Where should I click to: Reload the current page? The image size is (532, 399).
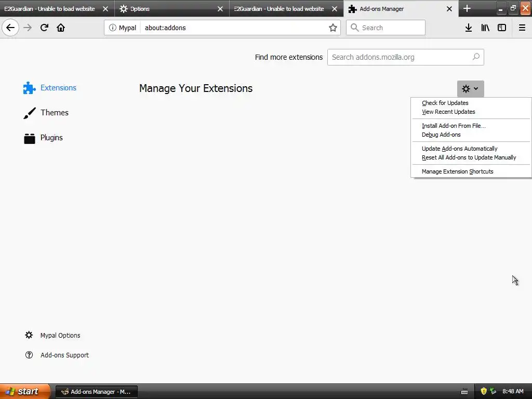click(44, 28)
